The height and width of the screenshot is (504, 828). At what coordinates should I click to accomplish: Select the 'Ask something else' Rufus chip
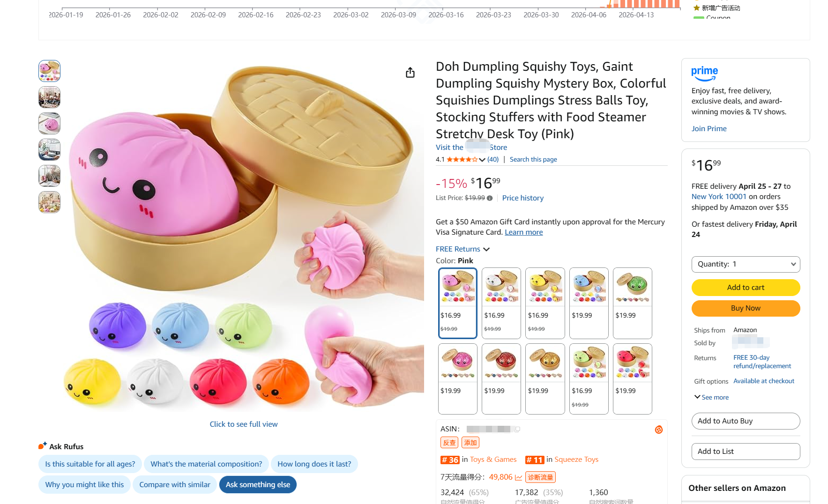coord(258,485)
